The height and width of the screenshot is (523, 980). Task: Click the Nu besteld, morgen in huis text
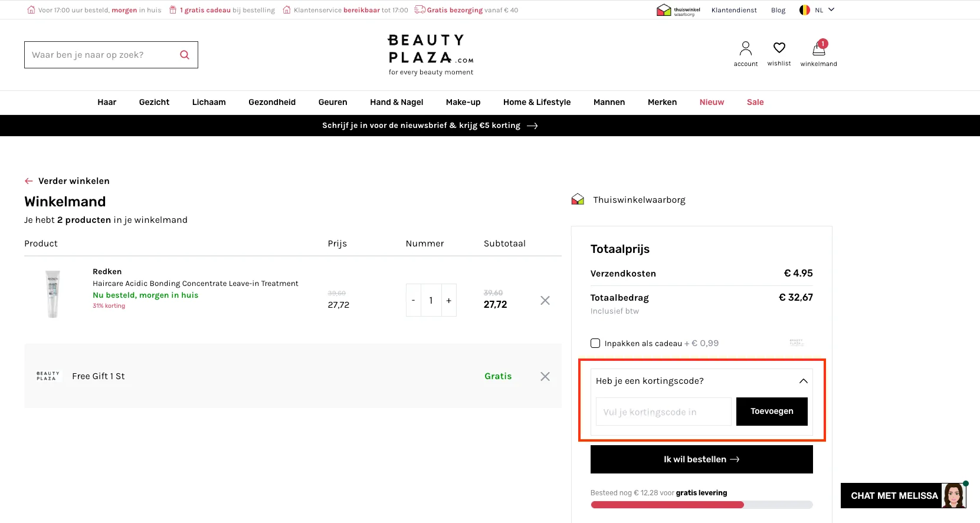[x=145, y=295]
